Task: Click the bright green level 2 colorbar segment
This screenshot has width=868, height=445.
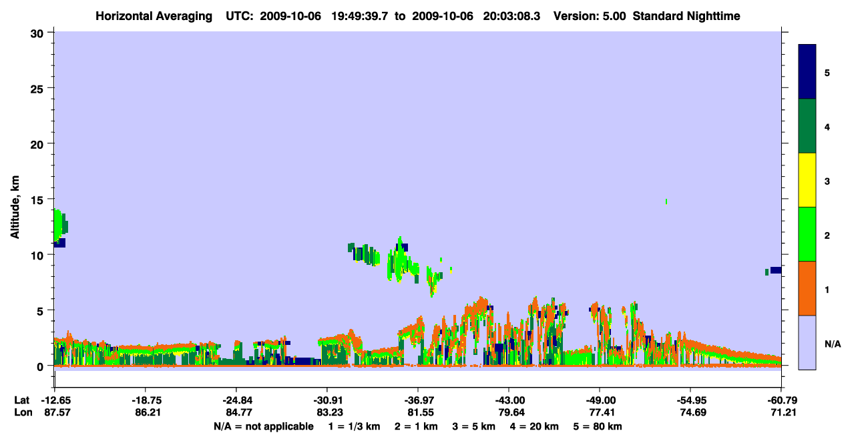Action: coord(807,234)
